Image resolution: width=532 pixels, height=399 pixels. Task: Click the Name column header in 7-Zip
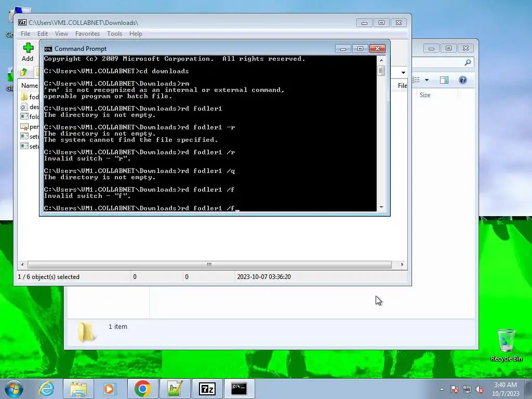pos(29,86)
